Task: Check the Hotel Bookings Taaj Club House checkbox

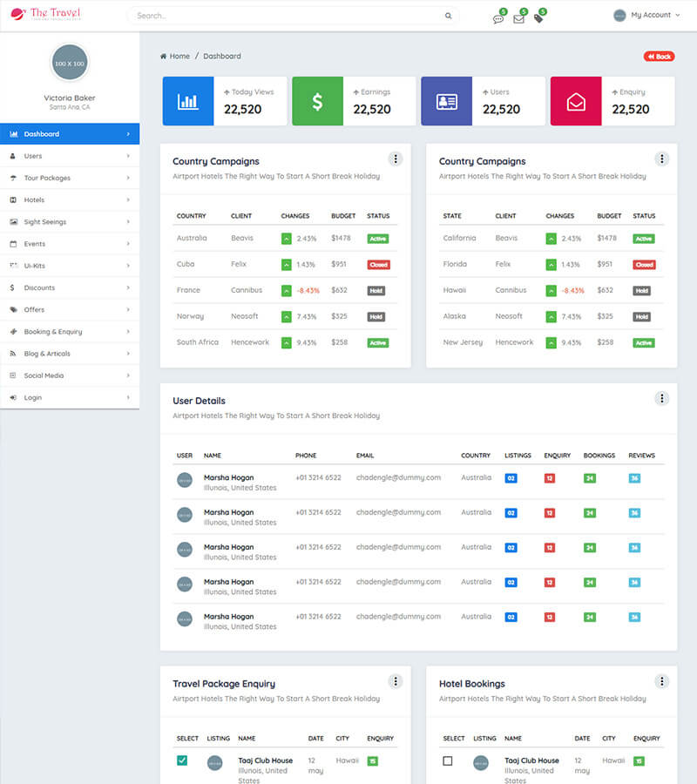Action: pos(448,760)
